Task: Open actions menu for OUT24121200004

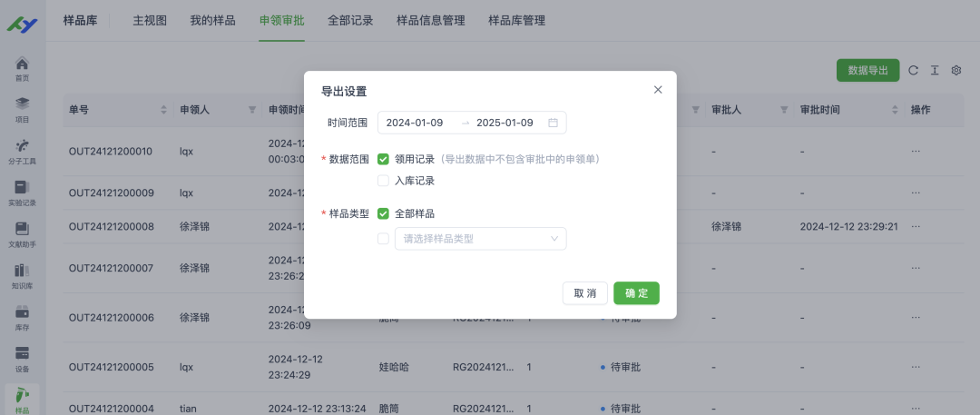Action: tap(916, 408)
